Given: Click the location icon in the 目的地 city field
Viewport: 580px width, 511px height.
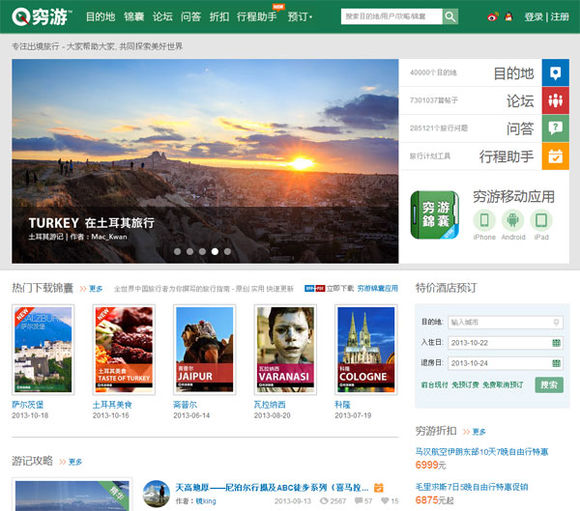Looking at the screenshot, I should (x=556, y=322).
